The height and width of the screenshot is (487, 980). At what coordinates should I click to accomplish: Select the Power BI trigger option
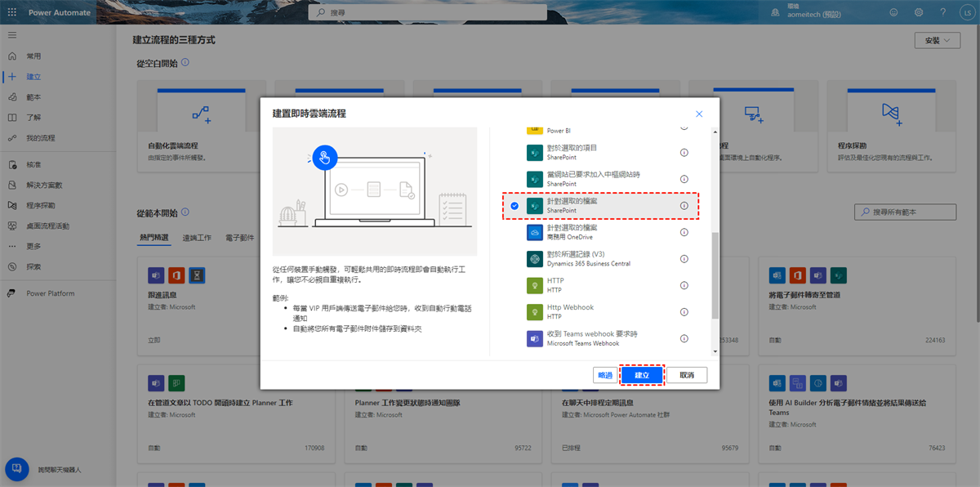point(600,130)
